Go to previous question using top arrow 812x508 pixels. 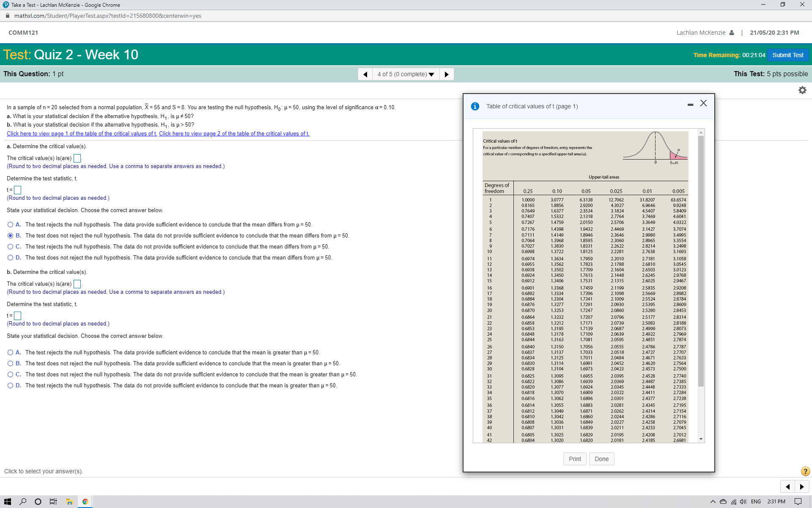(365, 74)
